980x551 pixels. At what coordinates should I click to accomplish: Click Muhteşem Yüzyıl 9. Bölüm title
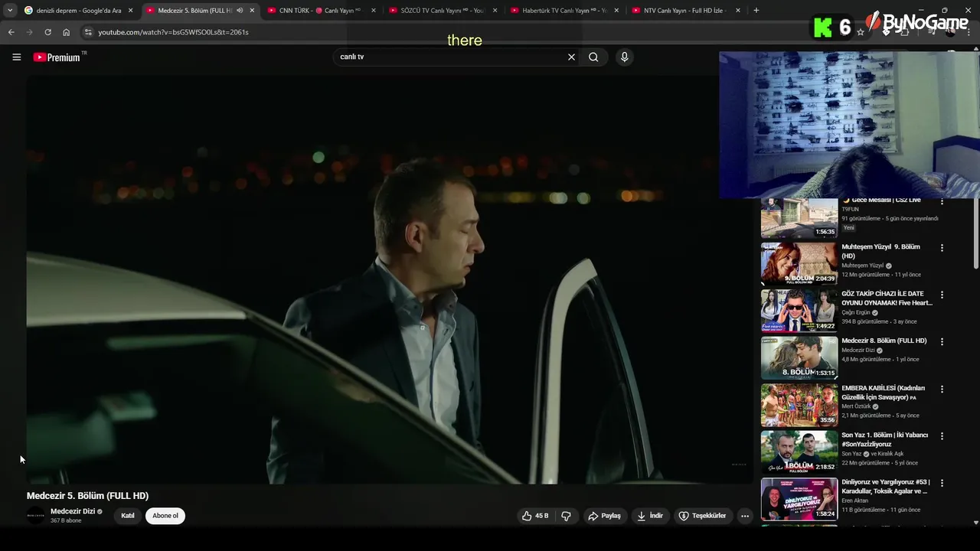(880, 252)
